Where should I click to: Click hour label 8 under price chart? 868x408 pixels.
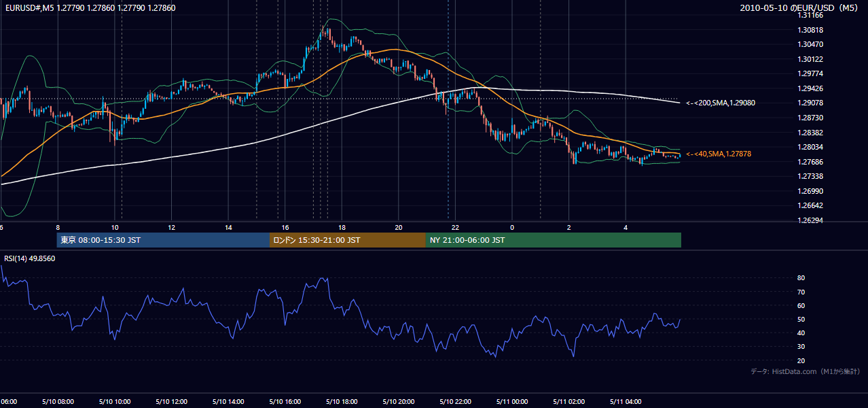[58, 227]
